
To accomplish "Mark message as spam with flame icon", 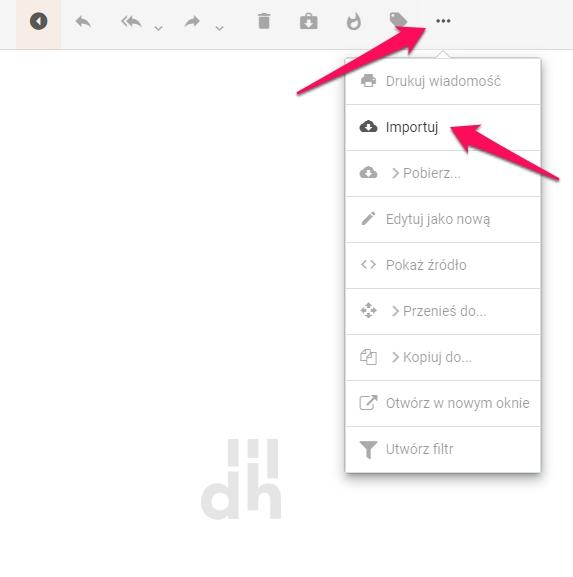I will tap(354, 22).
